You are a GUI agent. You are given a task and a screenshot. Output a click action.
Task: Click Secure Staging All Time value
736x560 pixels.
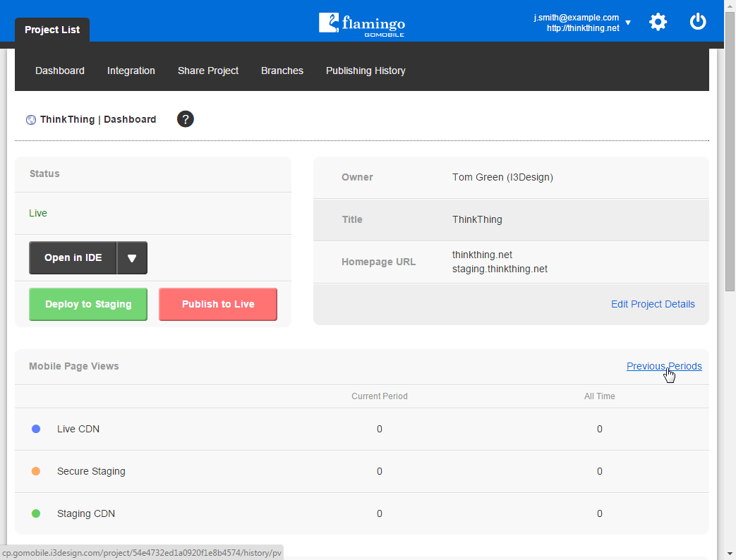(599, 471)
